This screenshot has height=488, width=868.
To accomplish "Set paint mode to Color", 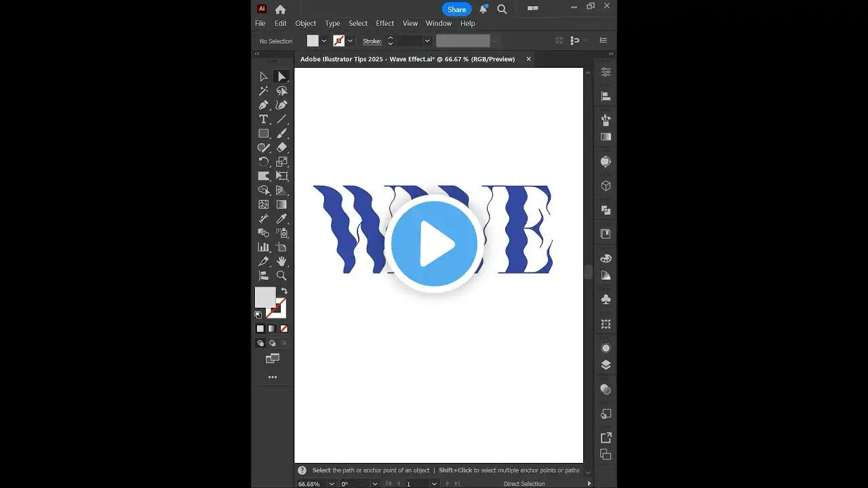I will 260,329.
